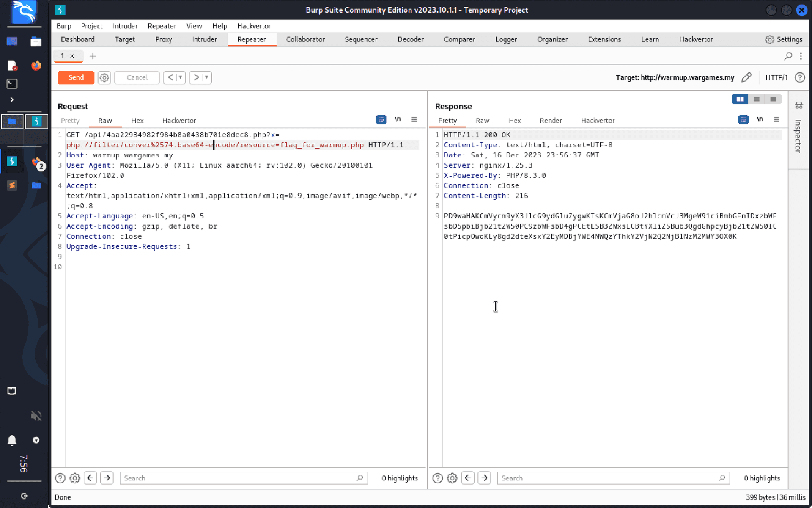812x508 pixels.
Task: Open response message hamburger menu icon
Action: pyautogui.click(x=776, y=120)
